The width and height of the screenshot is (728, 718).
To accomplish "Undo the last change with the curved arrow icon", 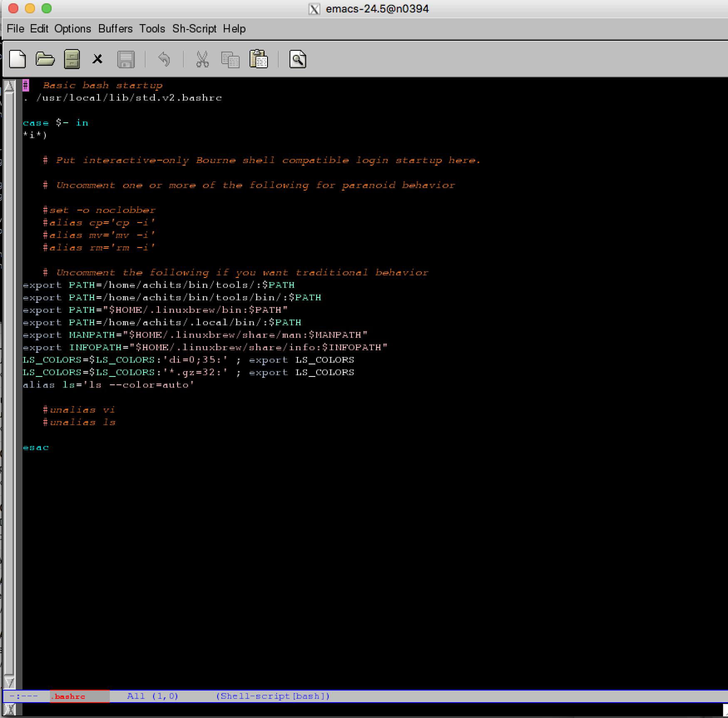I will coord(164,59).
